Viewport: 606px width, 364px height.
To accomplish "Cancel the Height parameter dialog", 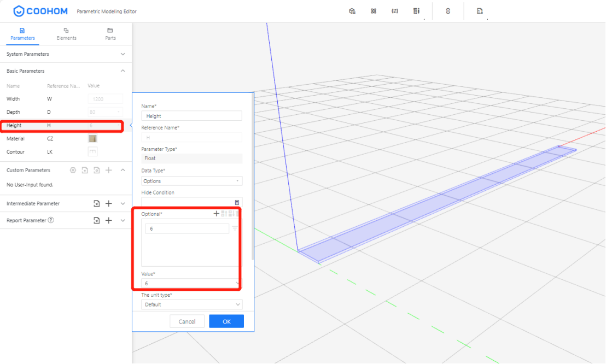I will (187, 321).
